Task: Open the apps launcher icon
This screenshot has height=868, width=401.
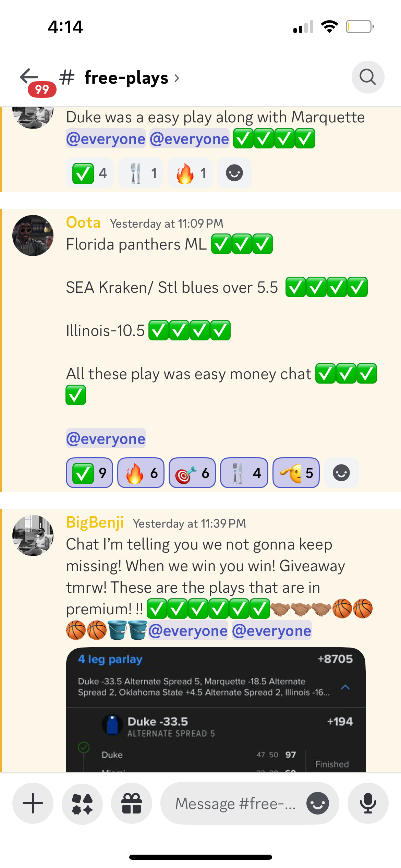Action: (82, 803)
